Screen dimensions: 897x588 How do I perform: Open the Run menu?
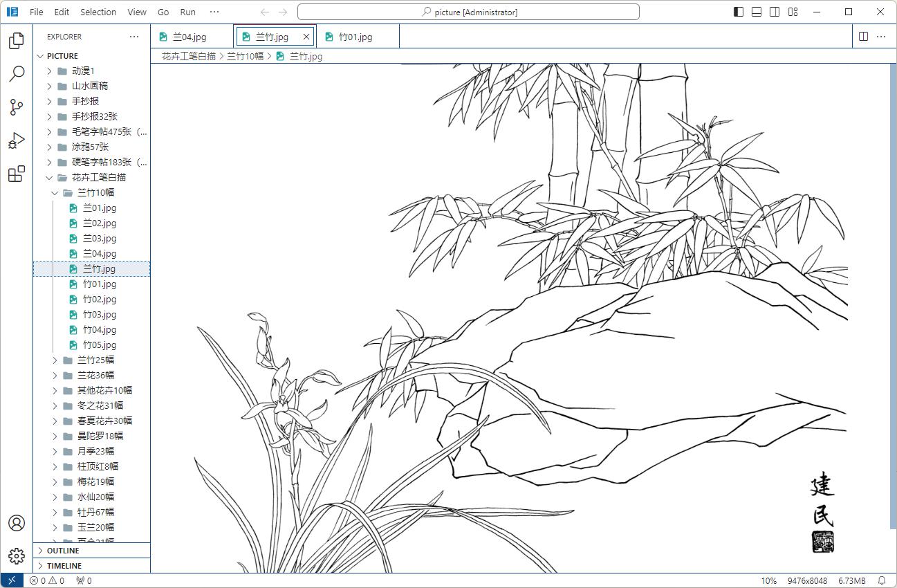point(187,12)
